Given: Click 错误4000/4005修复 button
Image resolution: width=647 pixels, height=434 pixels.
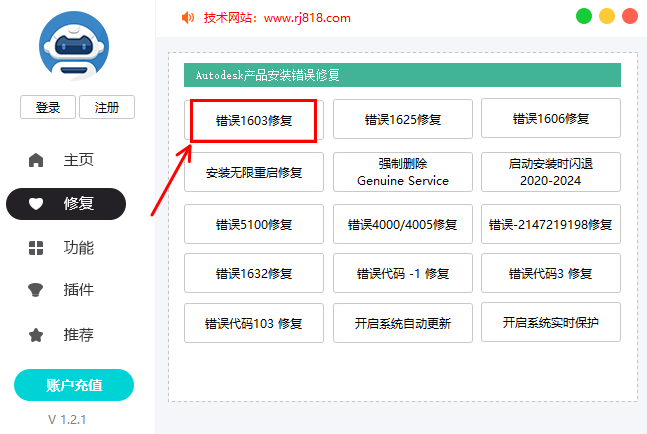Looking at the screenshot, I should [403, 224].
